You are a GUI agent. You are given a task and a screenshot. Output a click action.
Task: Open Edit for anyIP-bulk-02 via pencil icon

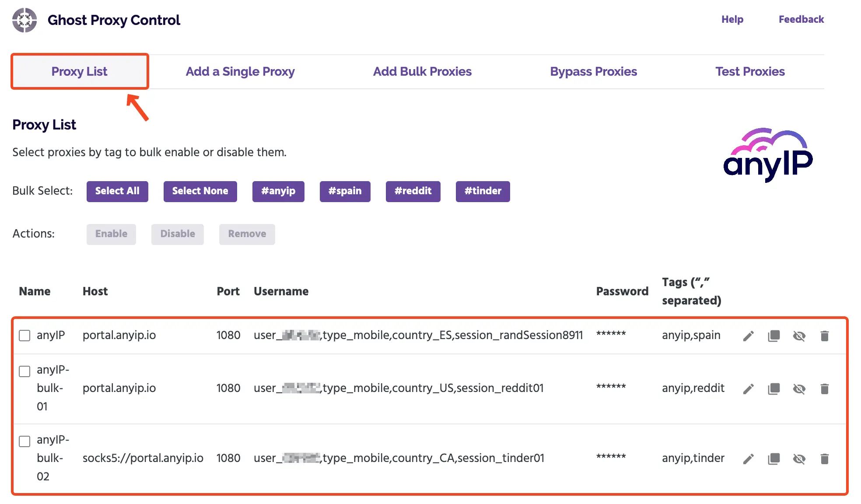748,458
